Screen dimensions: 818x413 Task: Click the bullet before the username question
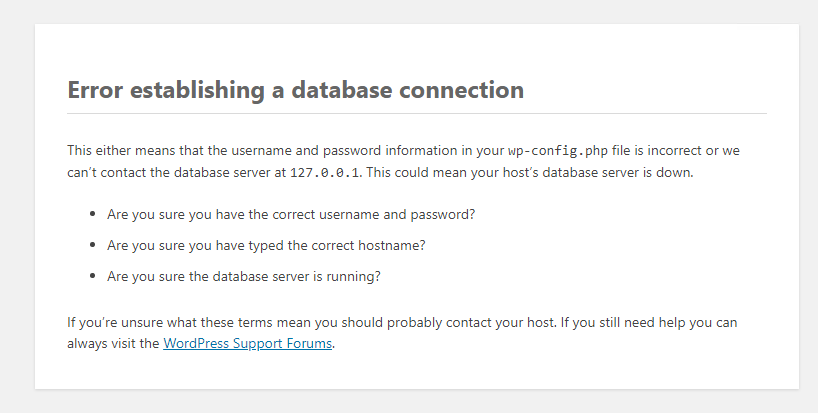(93, 214)
